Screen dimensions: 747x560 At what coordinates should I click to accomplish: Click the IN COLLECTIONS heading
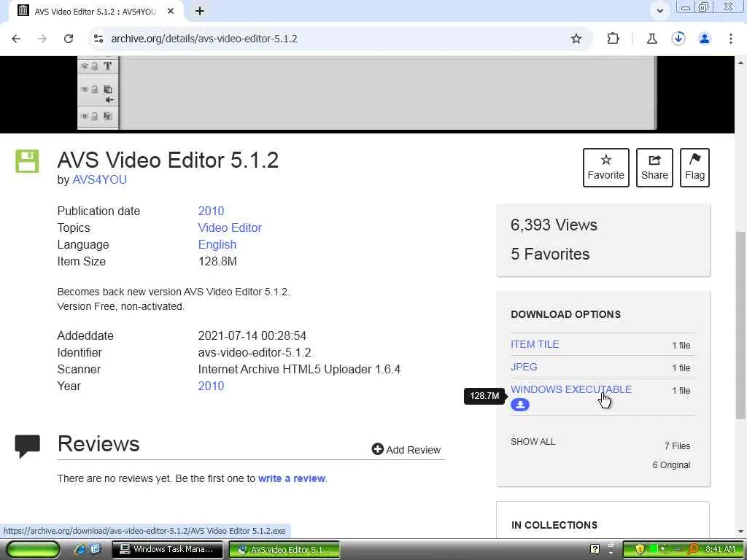coord(554,525)
